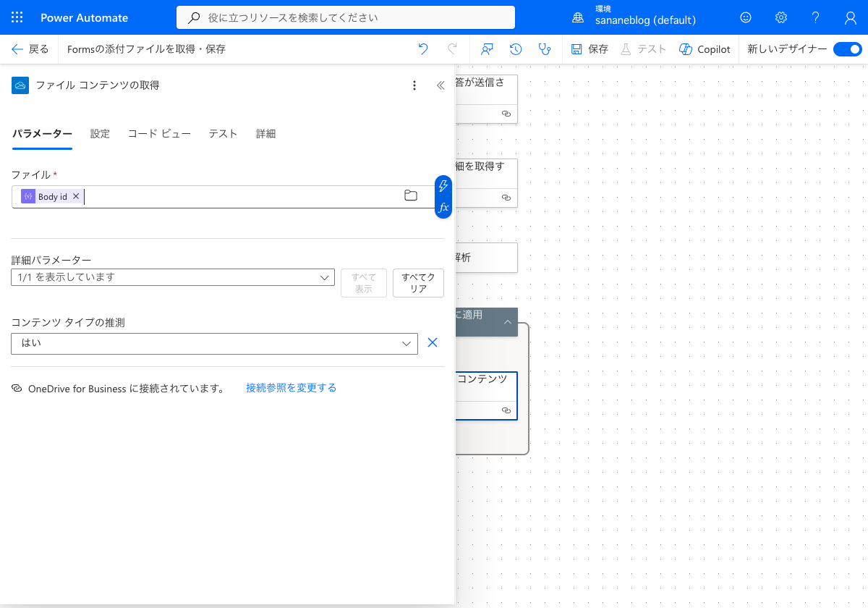Insert dynamic content with lightning icon

[443, 186]
